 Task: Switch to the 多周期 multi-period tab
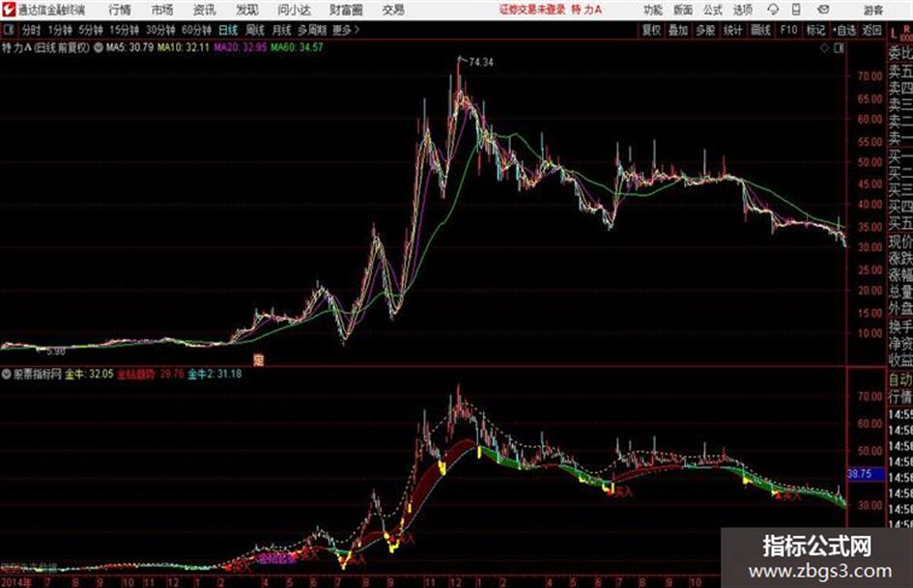(x=313, y=30)
